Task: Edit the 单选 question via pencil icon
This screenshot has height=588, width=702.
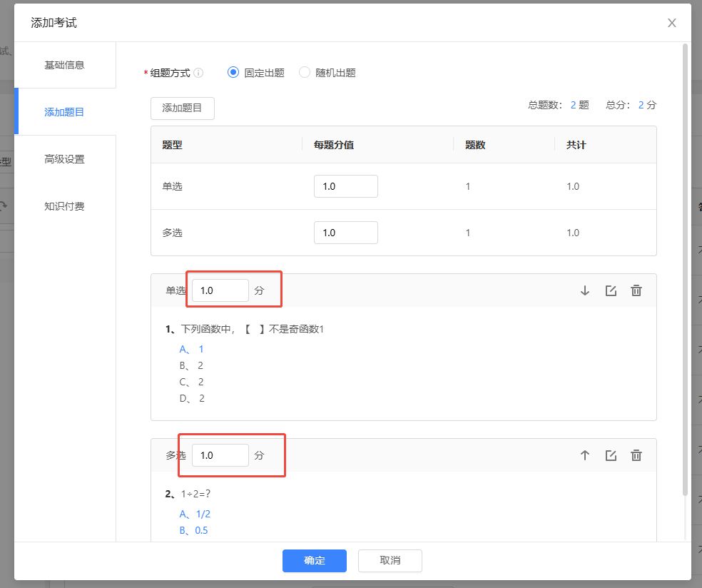Action: (x=611, y=290)
